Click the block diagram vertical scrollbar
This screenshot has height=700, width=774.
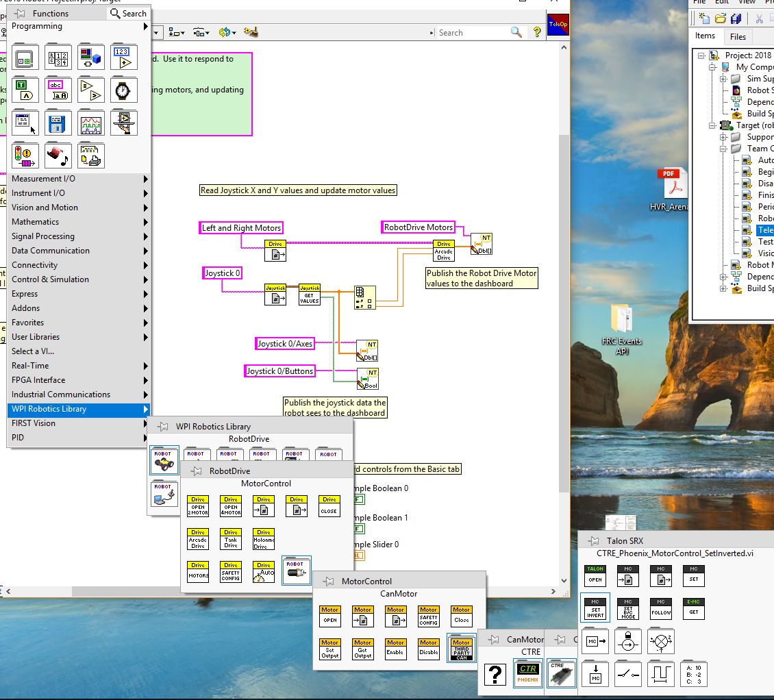point(564,314)
